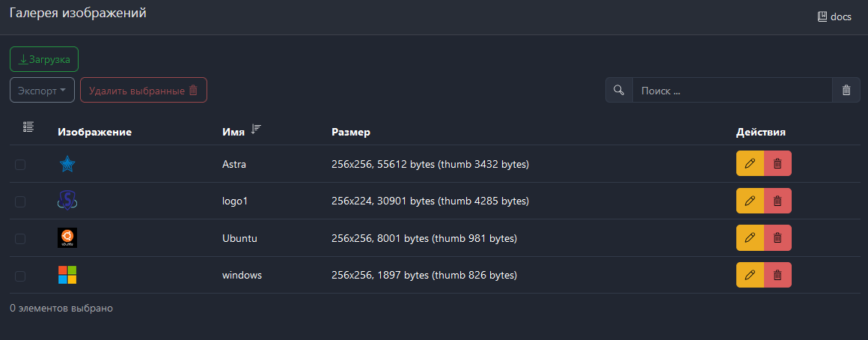This screenshot has height=340, width=868.
Task: Tick the Ubuntu row checkbox
Action: pos(20,239)
